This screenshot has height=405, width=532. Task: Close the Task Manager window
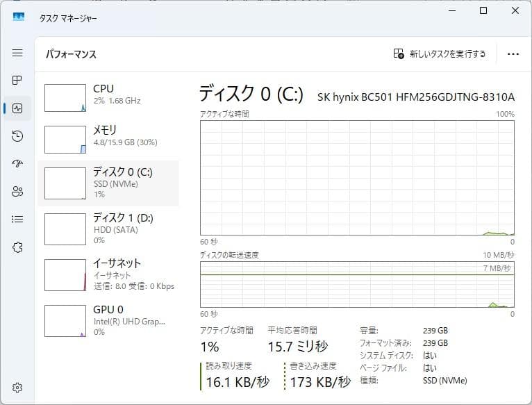515,10
